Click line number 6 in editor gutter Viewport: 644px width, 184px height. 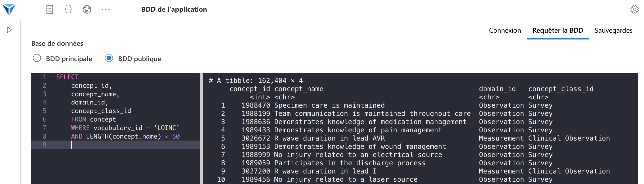tap(45, 119)
